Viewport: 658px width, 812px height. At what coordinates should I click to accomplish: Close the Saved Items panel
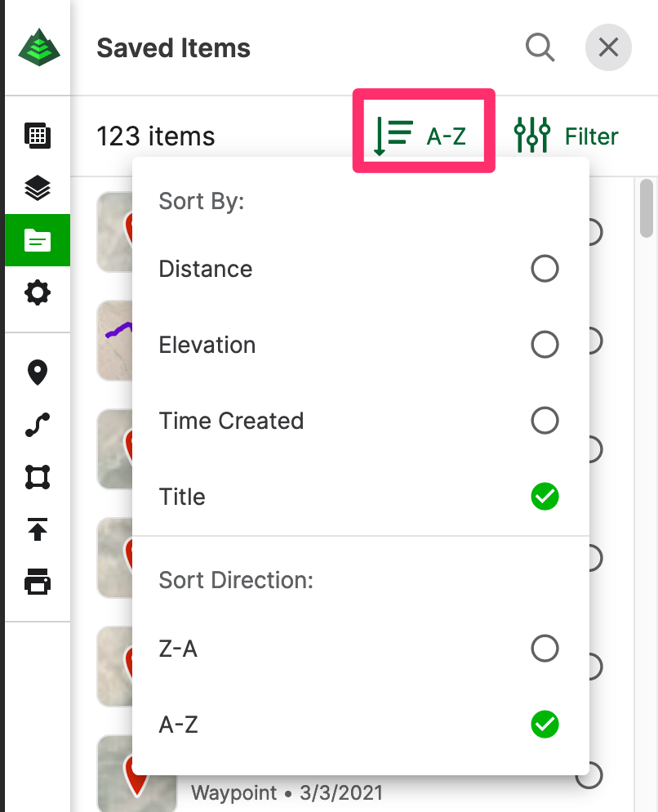pyautogui.click(x=608, y=47)
